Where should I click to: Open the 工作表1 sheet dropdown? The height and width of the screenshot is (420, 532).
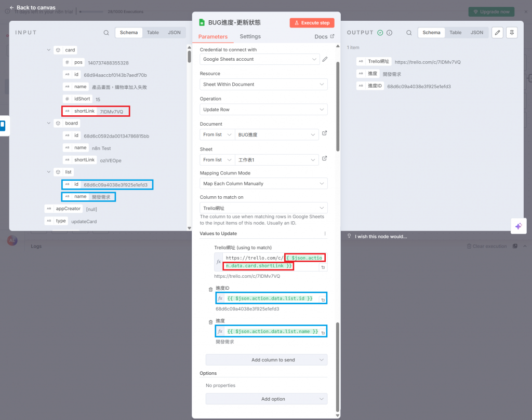(276, 160)
